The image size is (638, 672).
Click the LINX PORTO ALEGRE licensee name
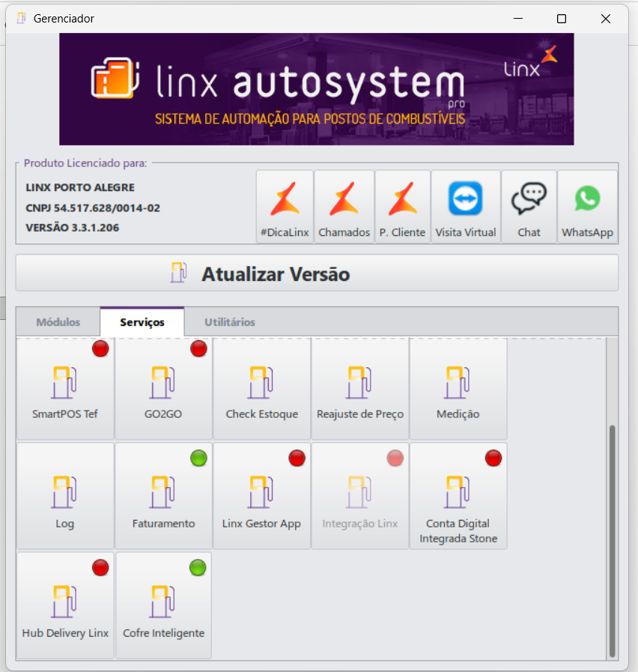[x=80, y=187]
